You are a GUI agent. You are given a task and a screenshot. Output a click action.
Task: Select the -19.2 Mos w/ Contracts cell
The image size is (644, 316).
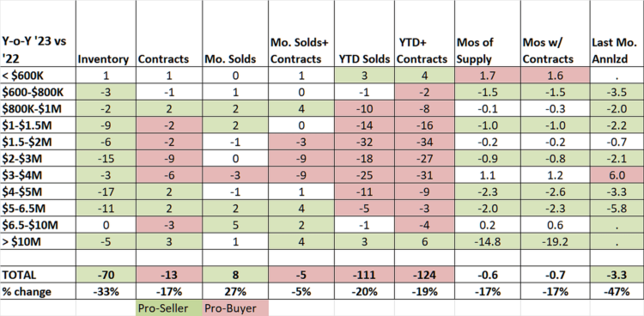[x=555, y=242]
